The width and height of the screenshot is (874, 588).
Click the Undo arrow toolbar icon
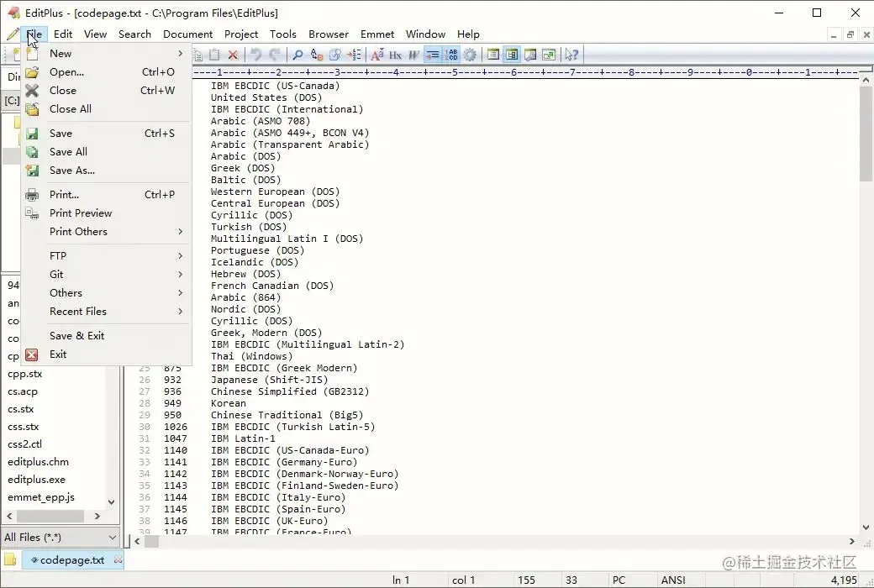coord(255,55)
